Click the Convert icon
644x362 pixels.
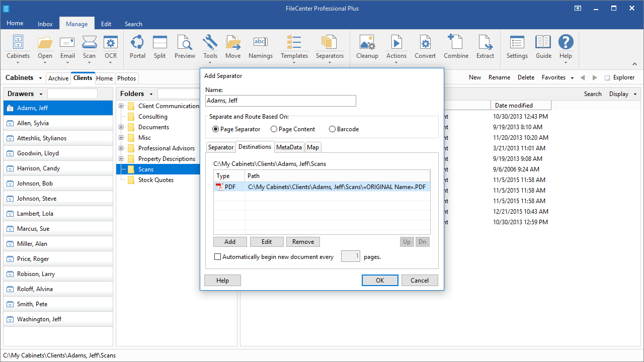click(425, 47)
